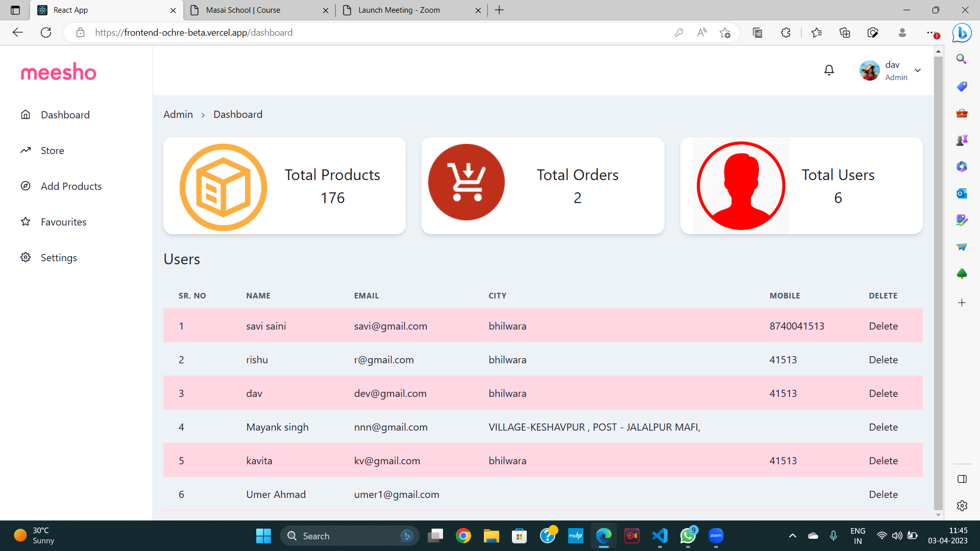Click the Total Products box icon

coord(223,187)
